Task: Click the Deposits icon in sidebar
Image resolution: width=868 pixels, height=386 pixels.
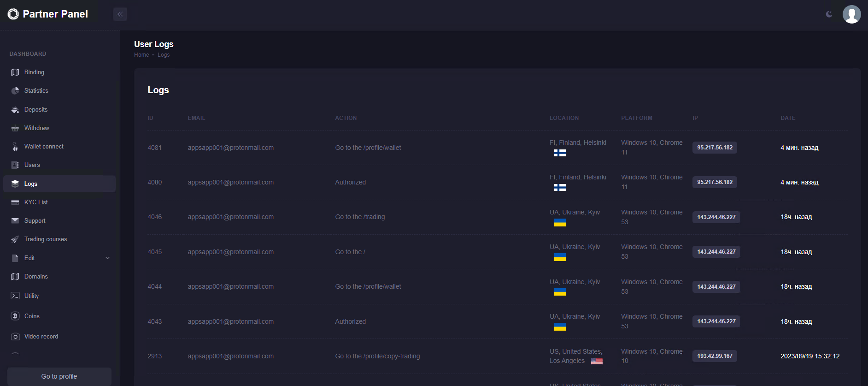Action: click(x=15, y=110)
